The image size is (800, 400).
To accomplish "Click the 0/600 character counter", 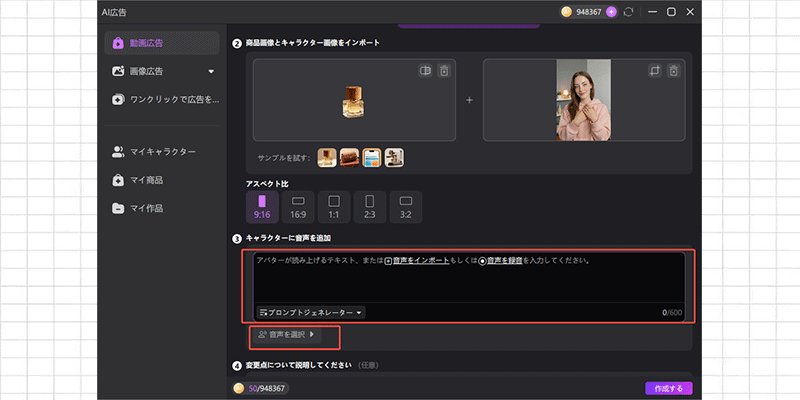I will tap(672, 313).
